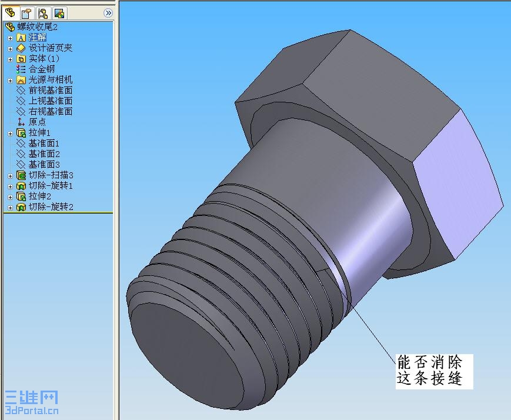
Task: Switch to the PropertyManager tab
Action: [x=26, y=14]
